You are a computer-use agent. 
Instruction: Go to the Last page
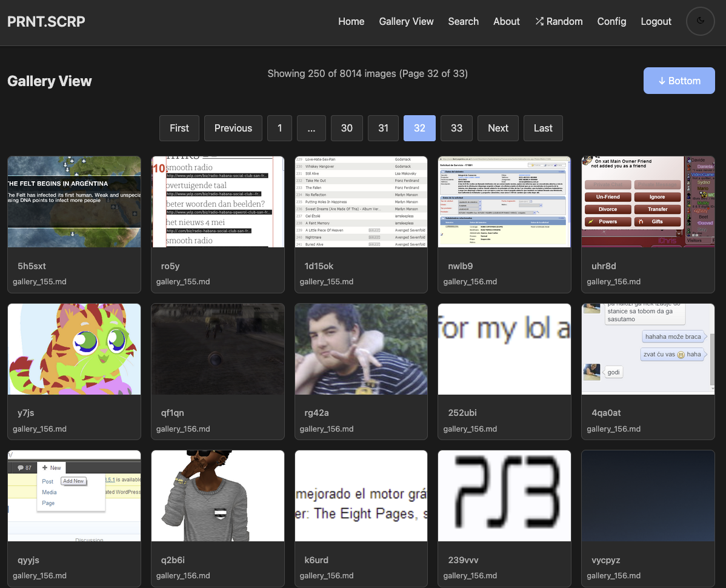(543, 129)
